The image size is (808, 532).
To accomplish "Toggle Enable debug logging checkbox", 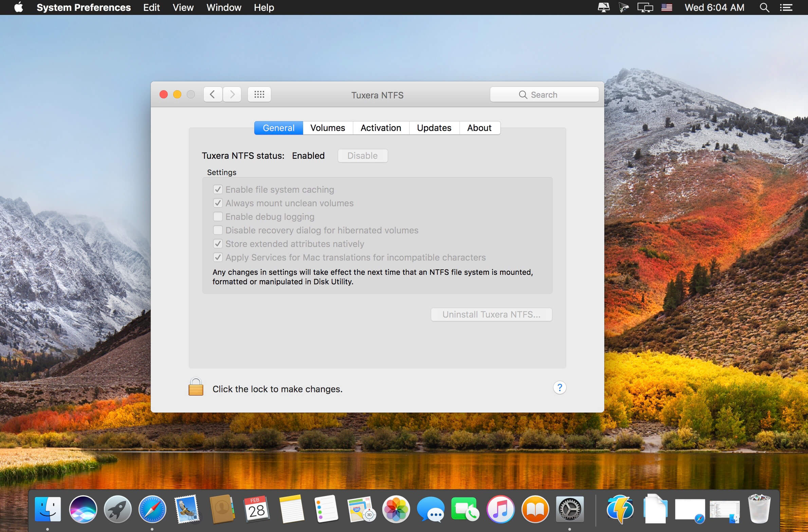I will (217, 216).
